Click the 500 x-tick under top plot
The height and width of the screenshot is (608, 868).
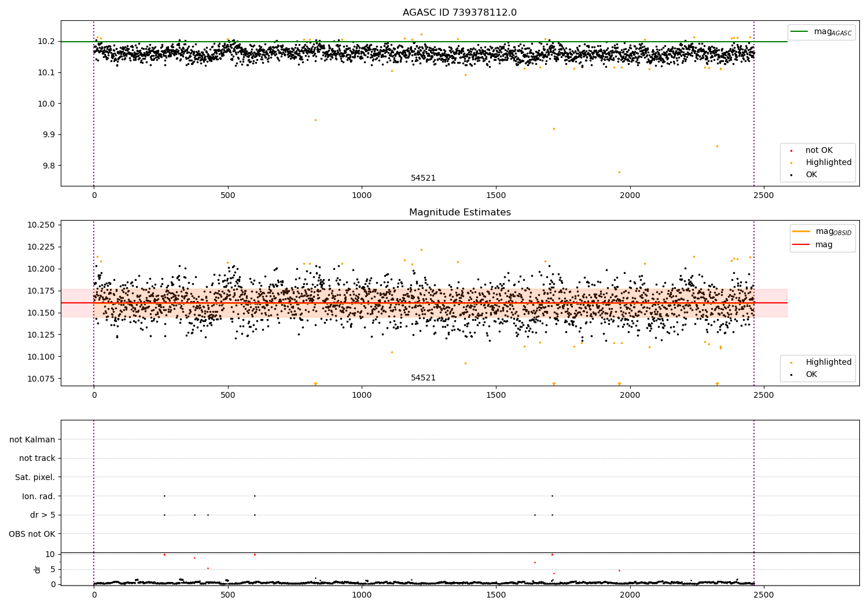coord(228,196)
